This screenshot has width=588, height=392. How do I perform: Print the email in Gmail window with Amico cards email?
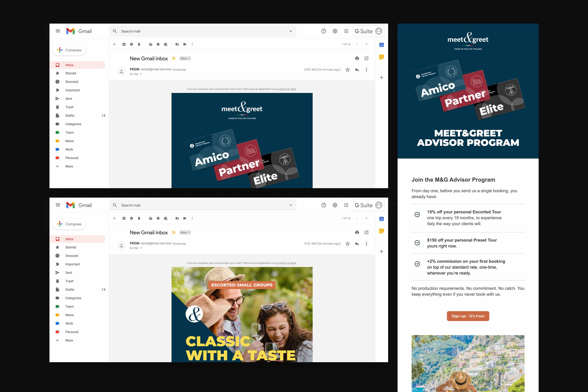[357, 58]
